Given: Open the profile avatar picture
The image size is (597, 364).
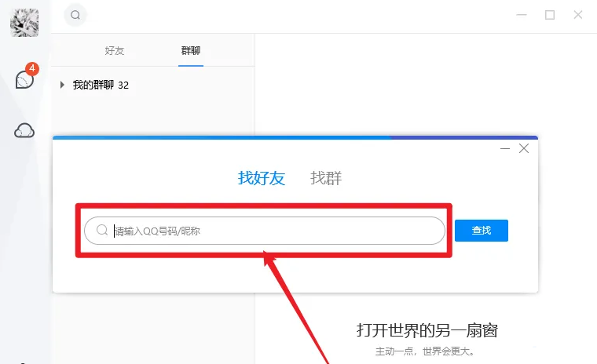Looking at the screenshot, I should (24, 23).
